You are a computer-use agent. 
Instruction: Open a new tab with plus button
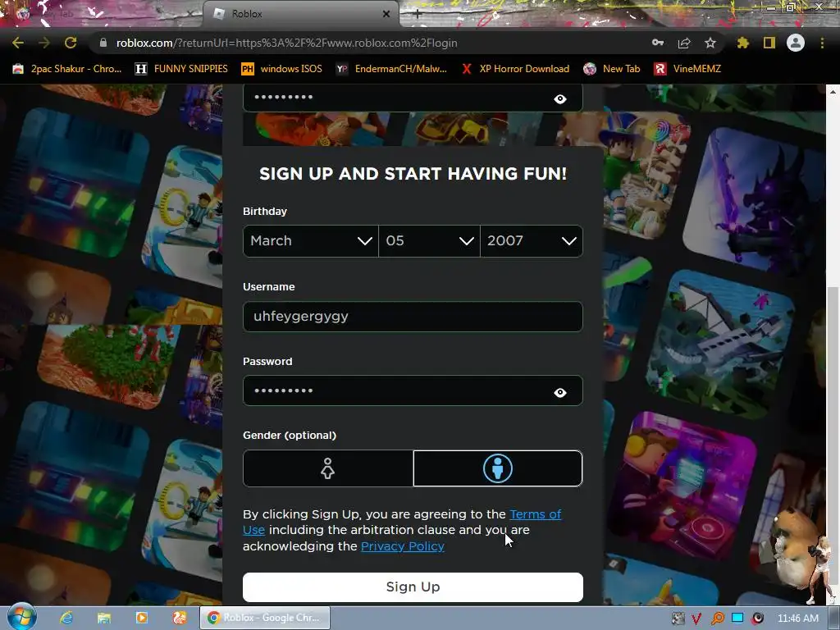pos(418,14)
